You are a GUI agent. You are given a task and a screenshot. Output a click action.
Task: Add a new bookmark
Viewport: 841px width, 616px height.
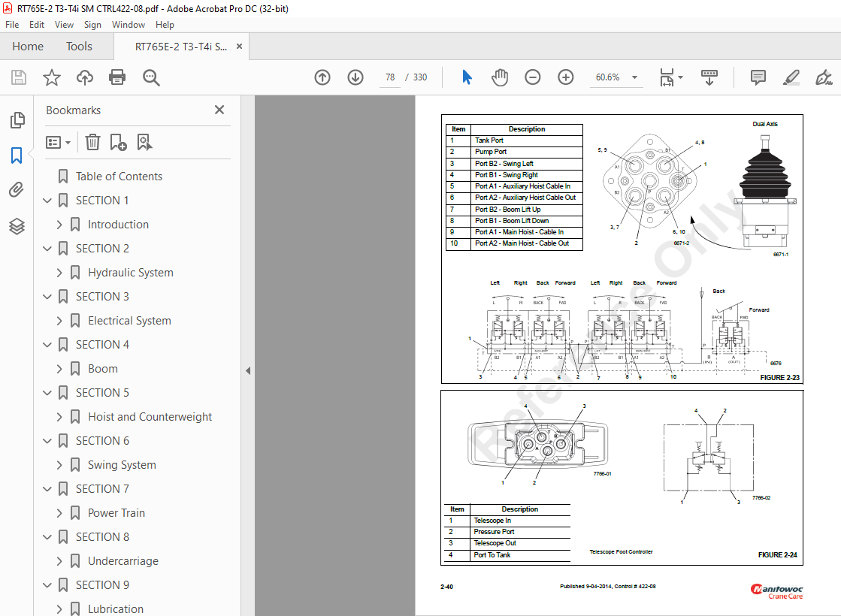(x=118, y=142)
